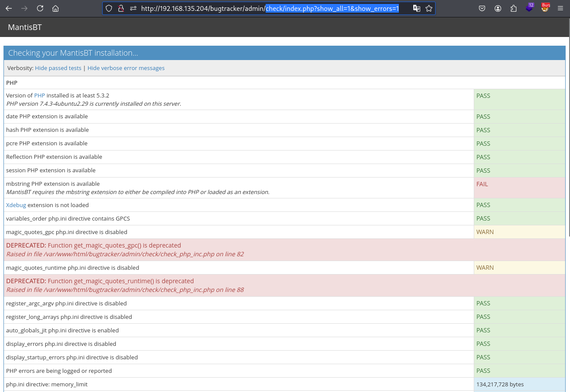Open the Xdebug link
Viewport: 570px width, 392px height.
click(x=16, y=205)
